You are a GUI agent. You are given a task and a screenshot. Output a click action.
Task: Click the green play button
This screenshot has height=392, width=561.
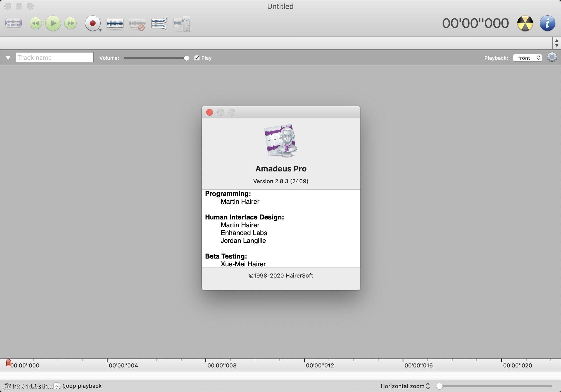point(53,23)
